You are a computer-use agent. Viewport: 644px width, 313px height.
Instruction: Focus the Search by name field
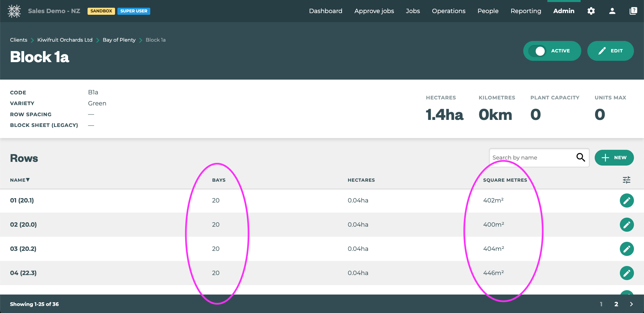coord(532,158)
